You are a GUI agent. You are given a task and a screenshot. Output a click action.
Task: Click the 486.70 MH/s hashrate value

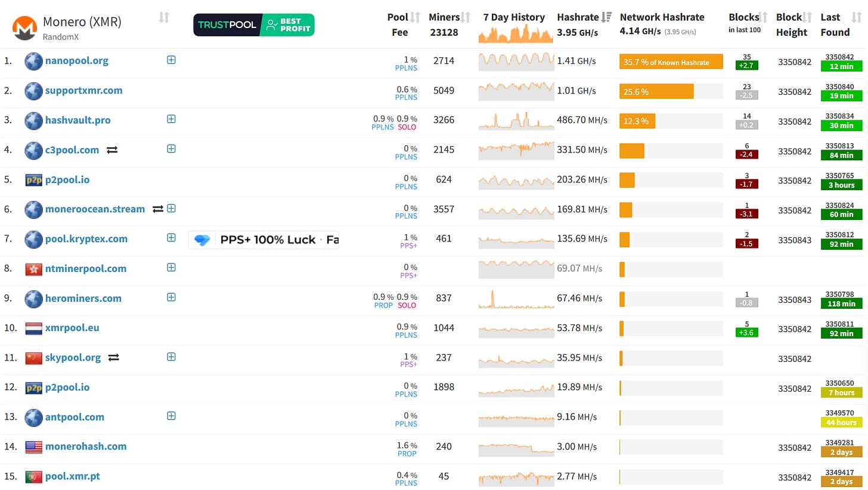(582, 120)
